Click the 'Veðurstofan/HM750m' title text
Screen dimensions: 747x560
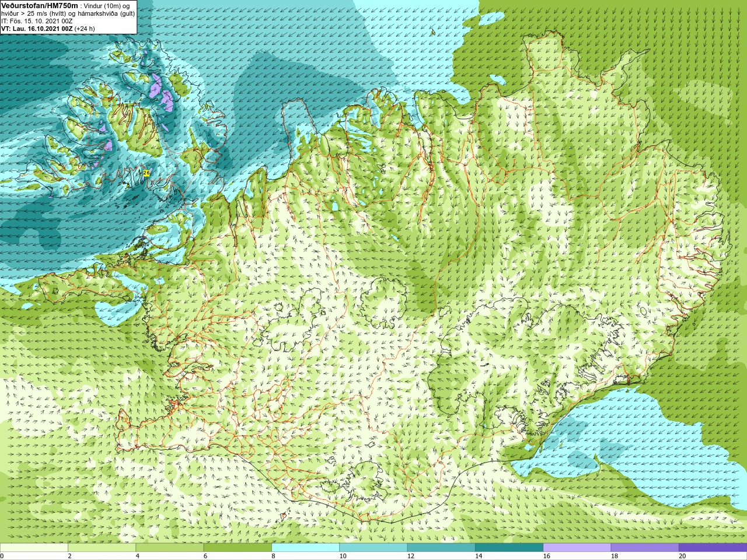40,5
